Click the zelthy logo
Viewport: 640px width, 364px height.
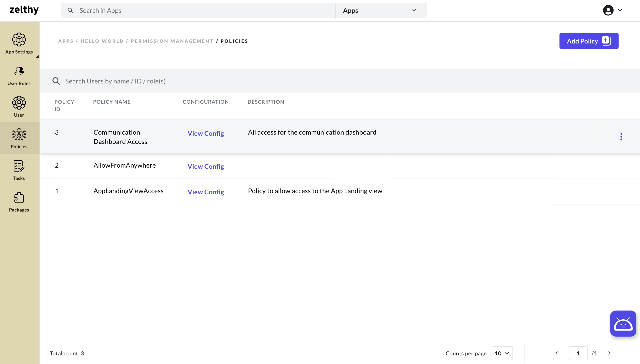(x=24, y=10)
